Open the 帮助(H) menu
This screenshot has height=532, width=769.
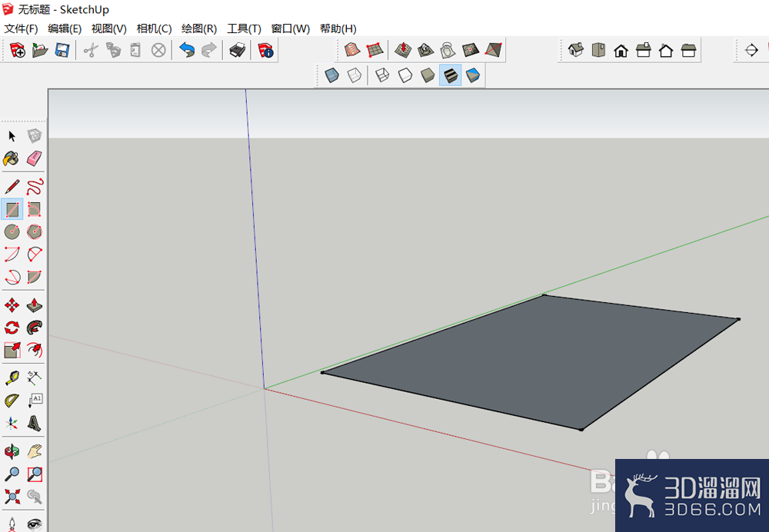[338, 29]
